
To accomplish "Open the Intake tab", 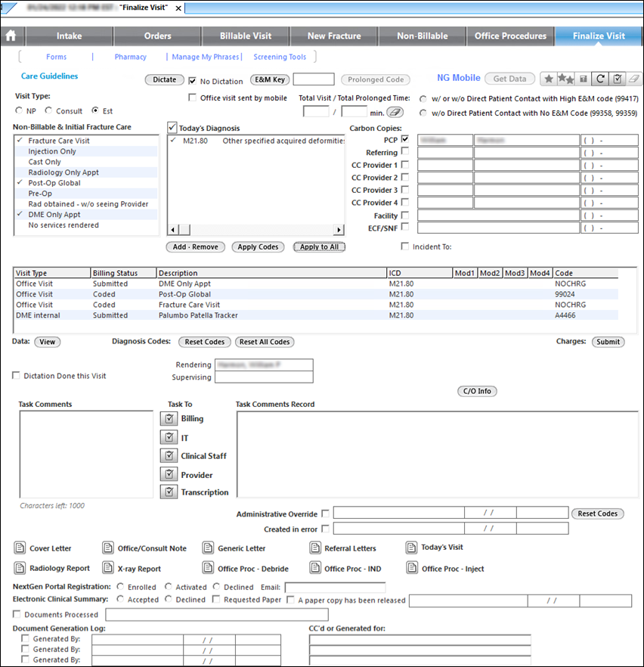I will 70,36.
